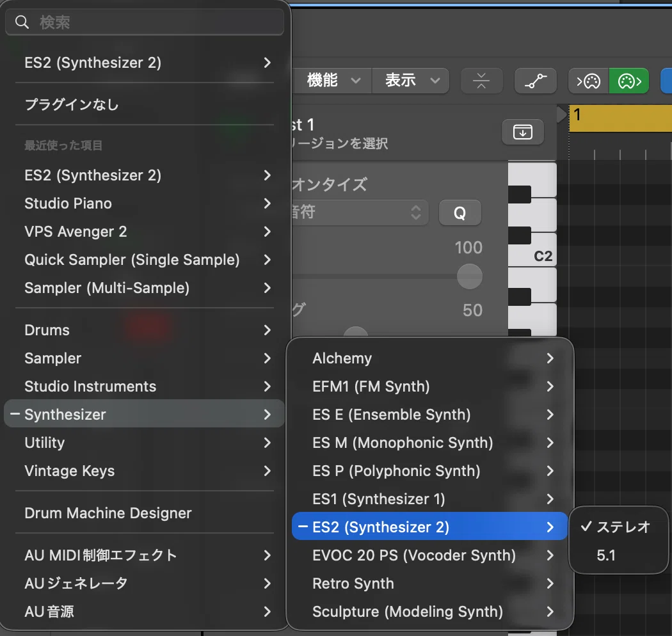Focus the 検索 search field
The width and height of the screenshot is (672, 636).
(x=145, y=22)
